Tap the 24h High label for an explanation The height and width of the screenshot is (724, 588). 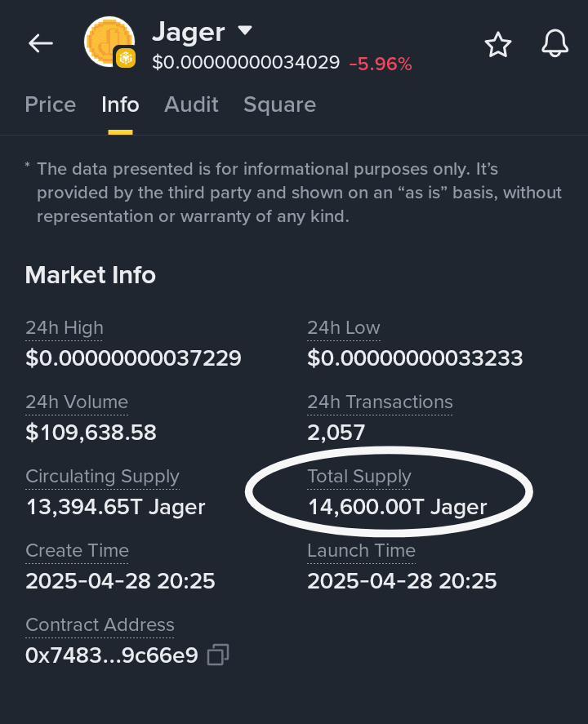[65, 328]
